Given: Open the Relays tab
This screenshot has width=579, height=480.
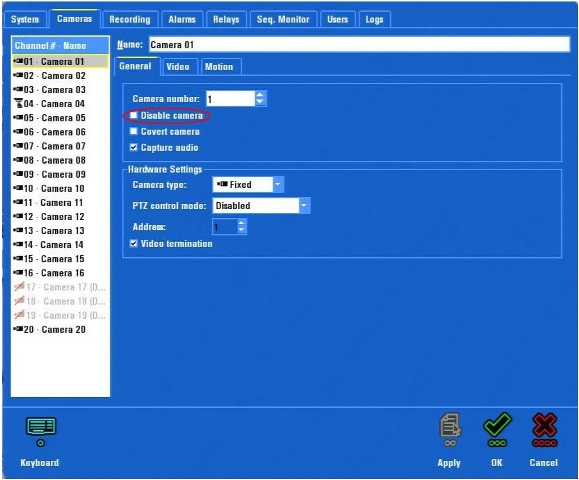Looking at the screenshot, I should [x=226, y=19].
